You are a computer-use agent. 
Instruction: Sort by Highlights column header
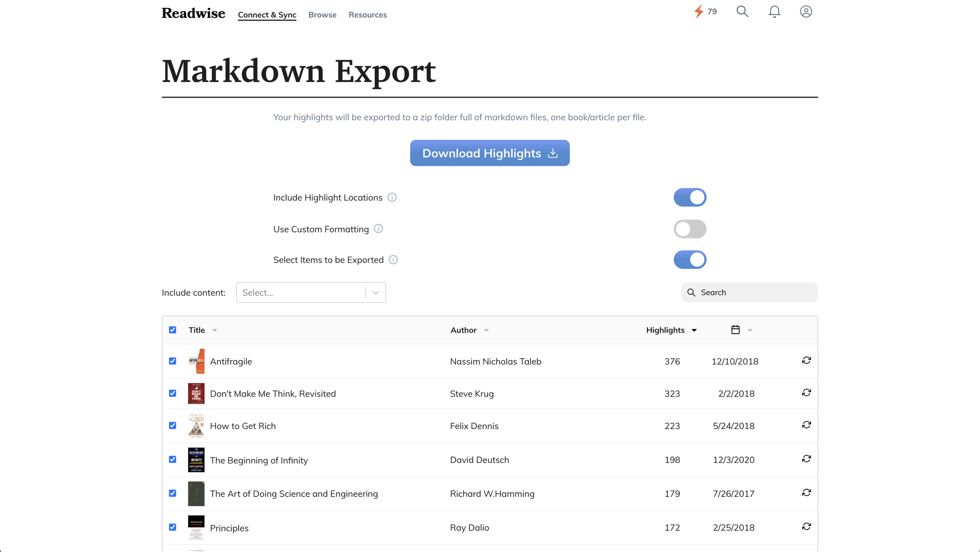click(671, 330)
